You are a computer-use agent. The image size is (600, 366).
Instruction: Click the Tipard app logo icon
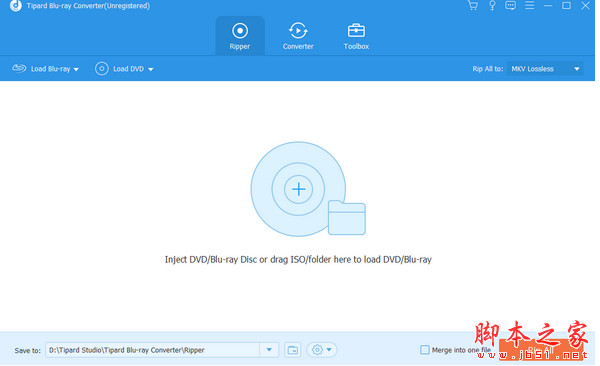coord(16,6)
